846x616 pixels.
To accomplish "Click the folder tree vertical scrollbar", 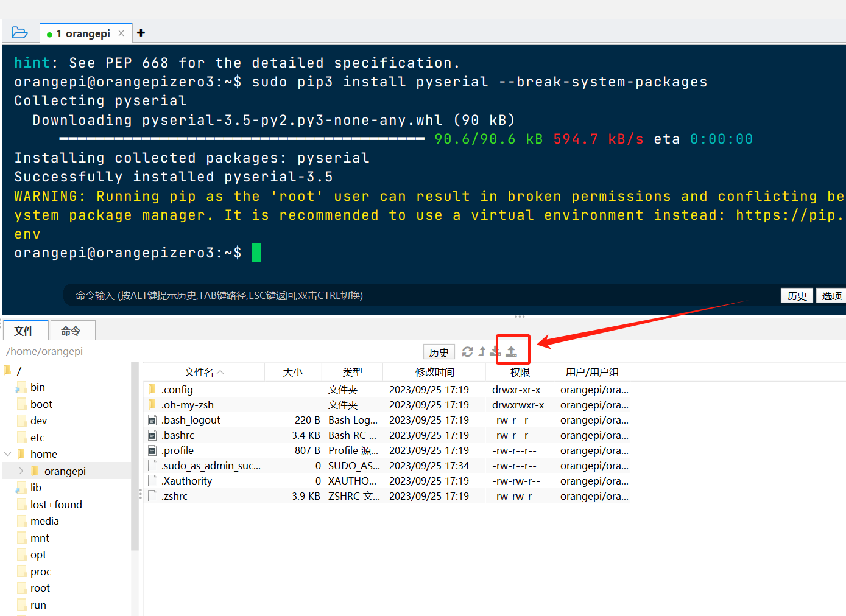I will pos(135,457).
